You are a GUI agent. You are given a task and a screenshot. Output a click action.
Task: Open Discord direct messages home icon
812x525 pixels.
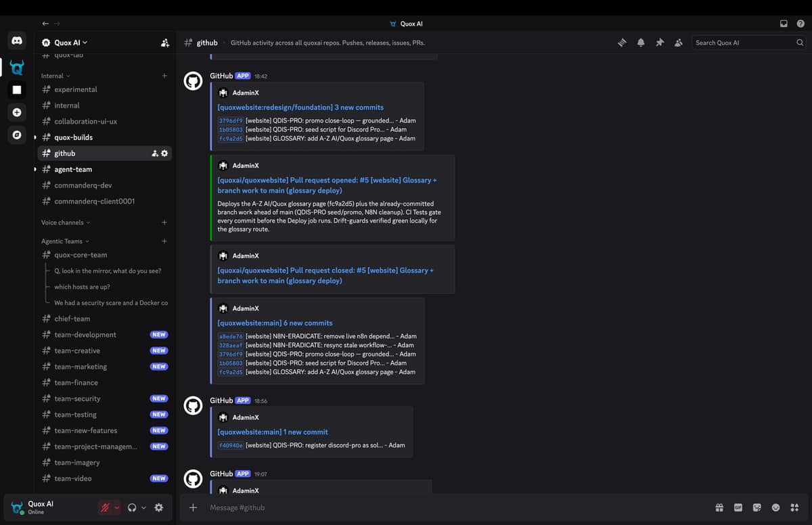(x=17, y=42)
